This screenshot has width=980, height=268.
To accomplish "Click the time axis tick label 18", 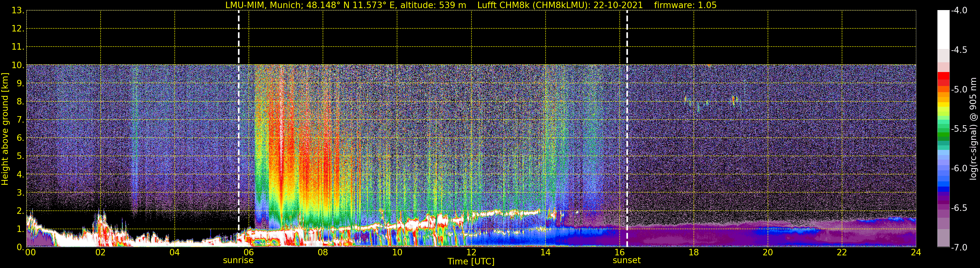I will 694,252.
